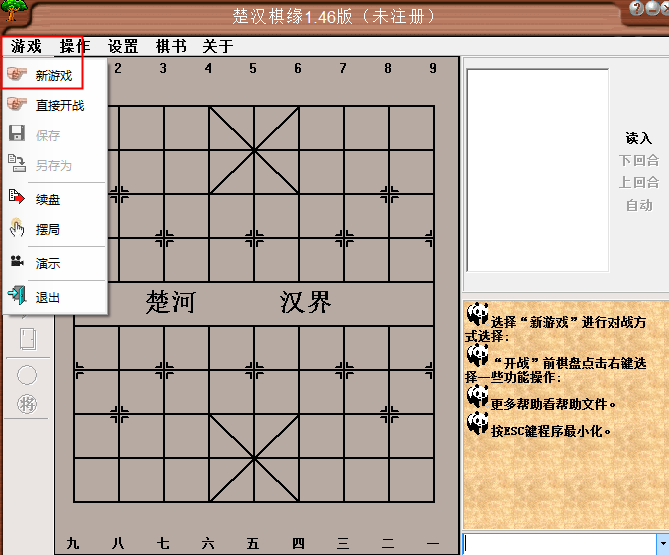669x555 pixels.
Task: Expand the bottom-right combo box arrow
Action: 663,544
